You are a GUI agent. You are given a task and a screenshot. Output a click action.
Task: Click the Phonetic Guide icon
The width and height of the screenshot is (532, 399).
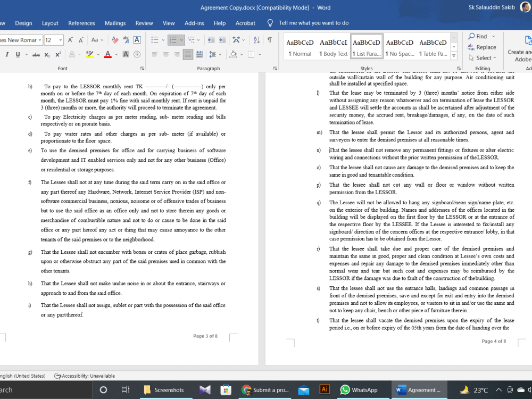[x=126, y=40]
